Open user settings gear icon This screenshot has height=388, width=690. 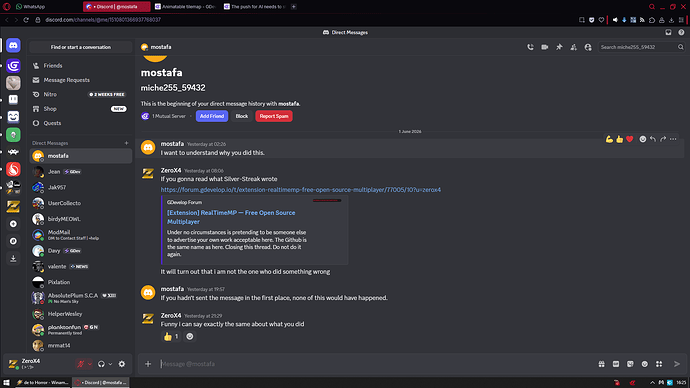tap(122, 364)
